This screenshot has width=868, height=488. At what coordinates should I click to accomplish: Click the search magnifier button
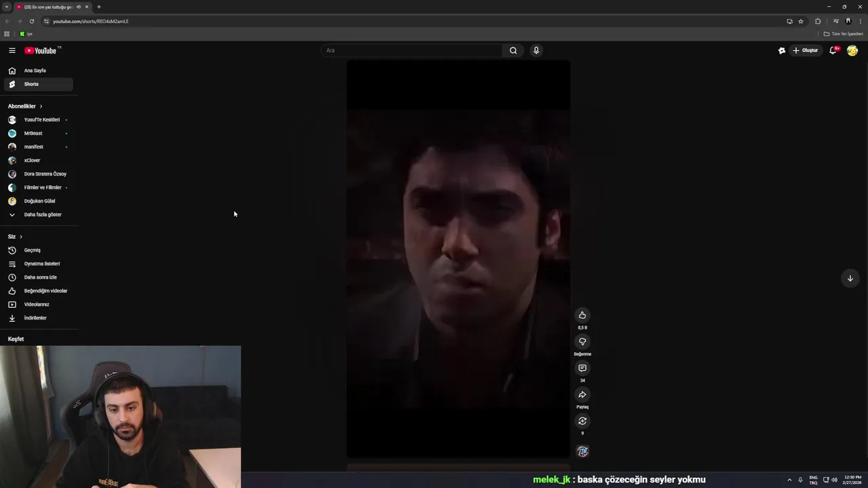pyautogui.click(x=513, y=50)
